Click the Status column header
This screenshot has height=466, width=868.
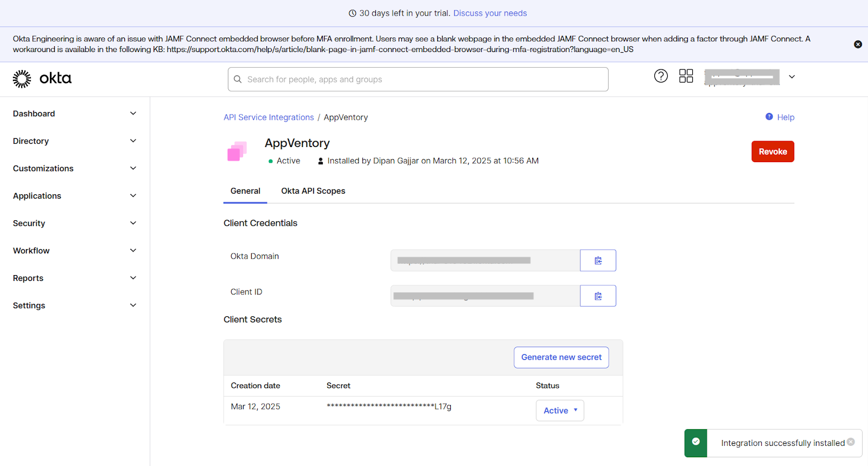[x=547, y=386]
